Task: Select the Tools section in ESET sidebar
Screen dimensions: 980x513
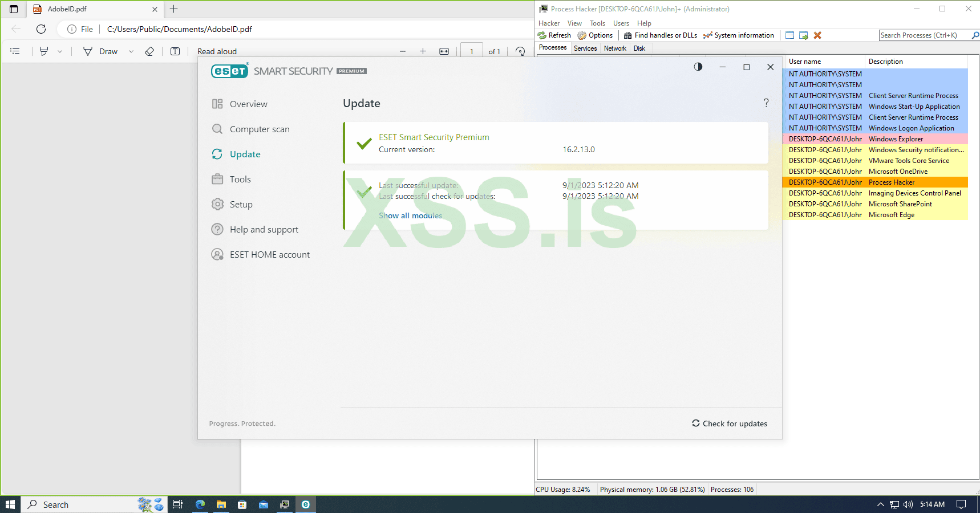Action: [240, 179]
